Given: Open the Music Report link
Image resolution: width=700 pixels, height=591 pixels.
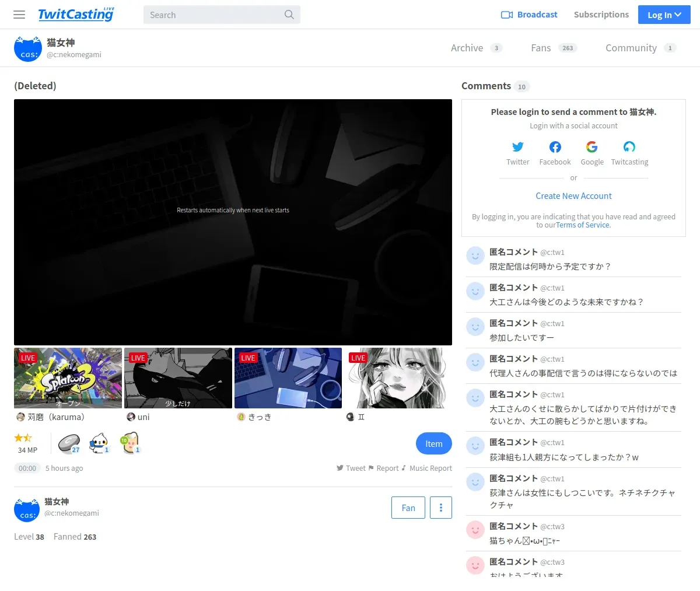Looking at the screenshot, I should click(427, 468).
